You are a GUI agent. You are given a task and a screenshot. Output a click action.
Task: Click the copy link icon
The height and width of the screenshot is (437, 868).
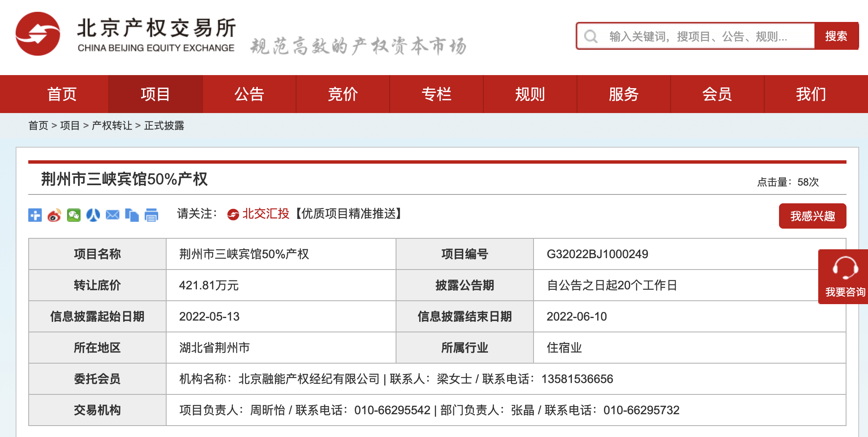[132, 215]
